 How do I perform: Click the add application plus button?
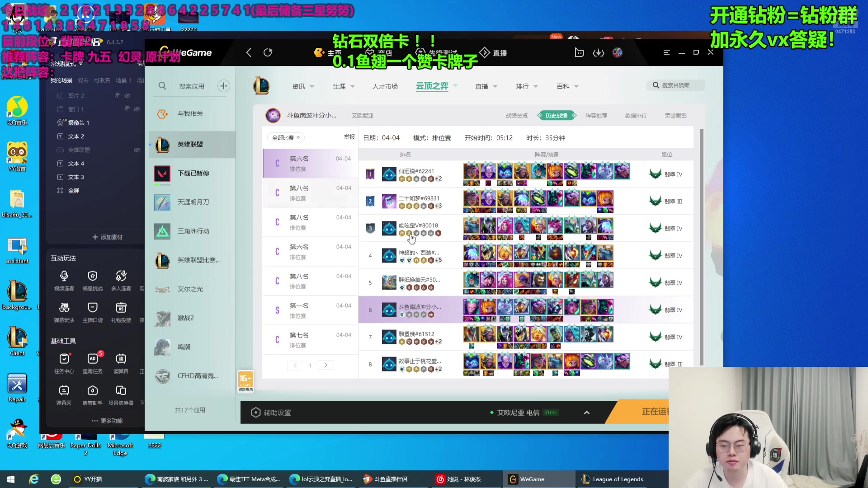pyautogui.click(x=224, y=86)
